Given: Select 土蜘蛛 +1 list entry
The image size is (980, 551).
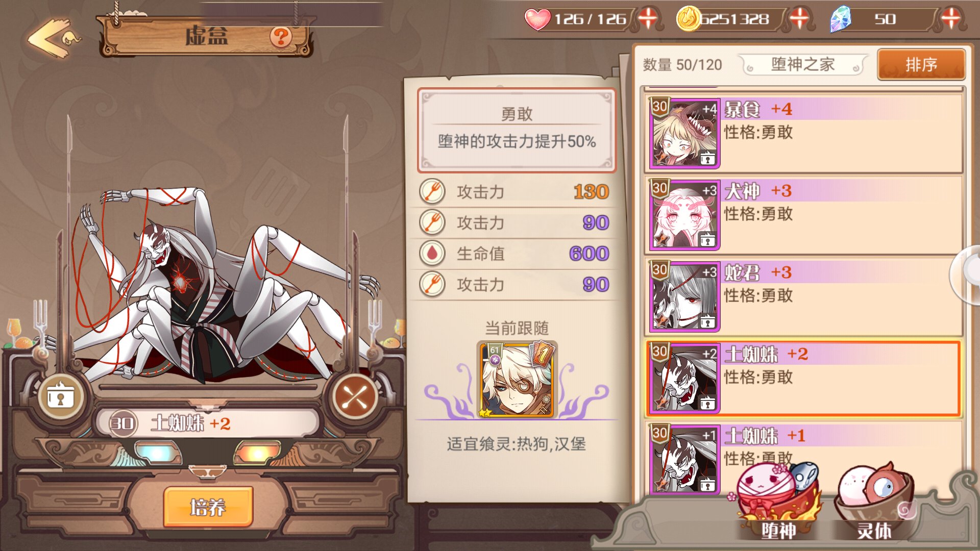Looking at the screenshot, I should 804,457.
